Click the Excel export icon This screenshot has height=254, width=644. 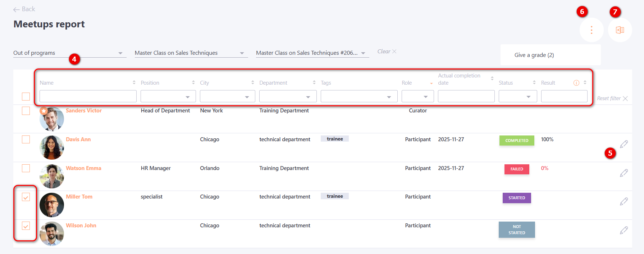point(620,30)
